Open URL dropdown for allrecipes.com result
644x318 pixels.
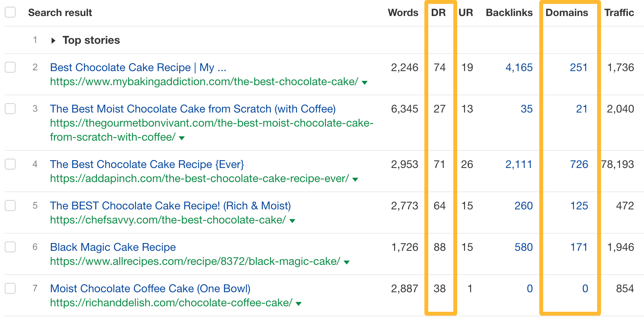[x=346, y=261]
